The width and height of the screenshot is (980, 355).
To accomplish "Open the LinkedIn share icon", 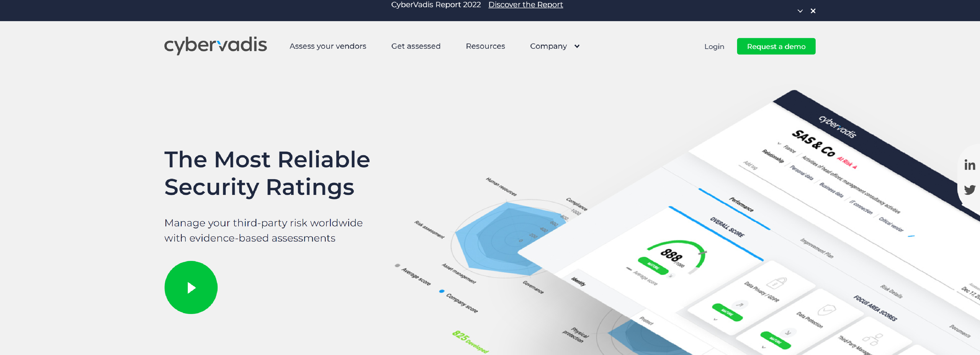I will tap(969, 165).
